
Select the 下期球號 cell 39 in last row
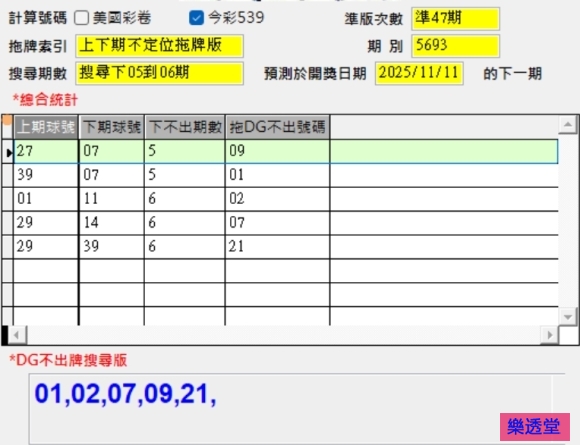point(111,247)
